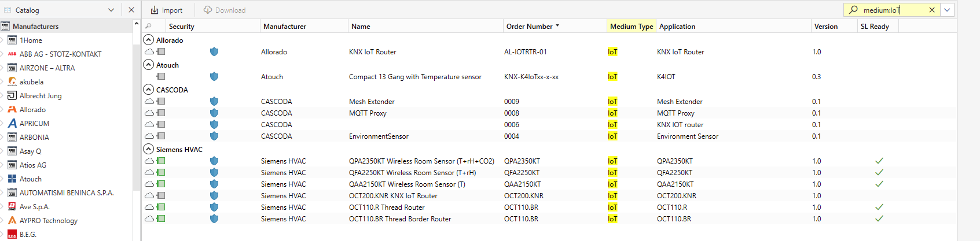Select B.E.G. manufacturer
This screenshot has width=980, height=241.
(x=28, y=234)
